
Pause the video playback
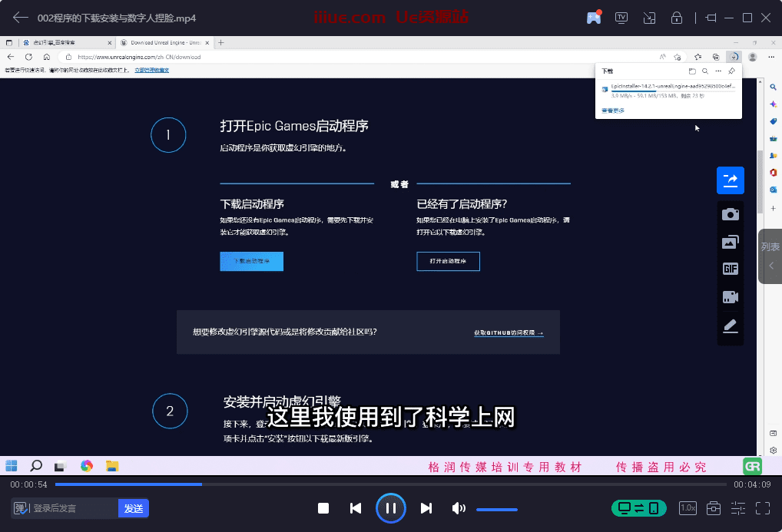click(x=390, y=508)
